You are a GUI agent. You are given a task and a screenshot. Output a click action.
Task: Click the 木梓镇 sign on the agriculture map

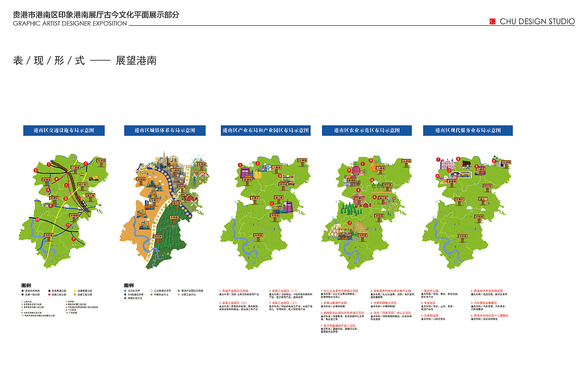[x=362, y=237]
